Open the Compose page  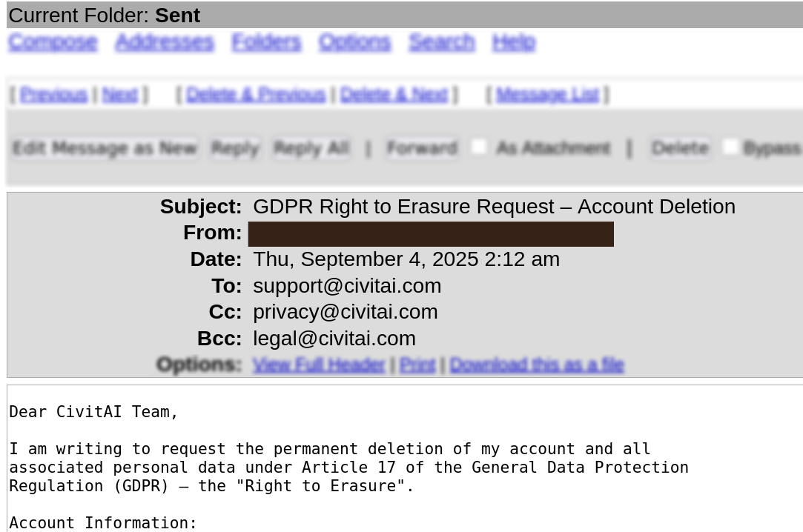[x=52, y=42]
